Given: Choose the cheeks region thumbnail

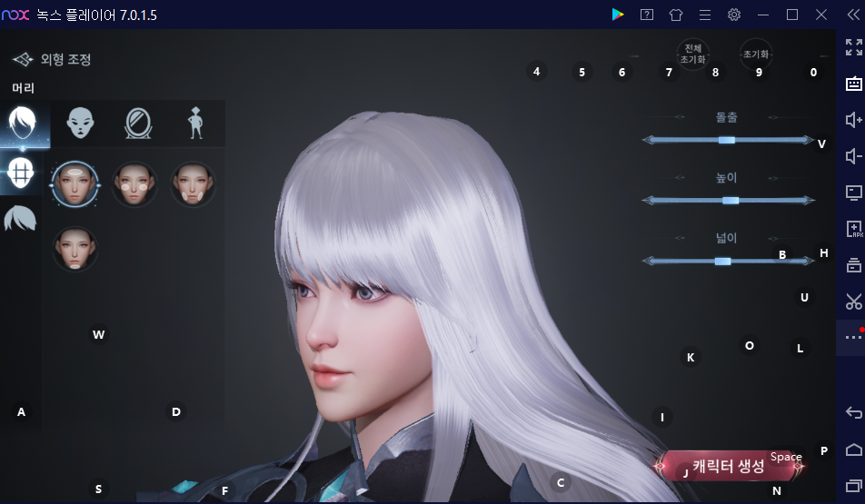Looking at the screenshot, I should (134, 184).
